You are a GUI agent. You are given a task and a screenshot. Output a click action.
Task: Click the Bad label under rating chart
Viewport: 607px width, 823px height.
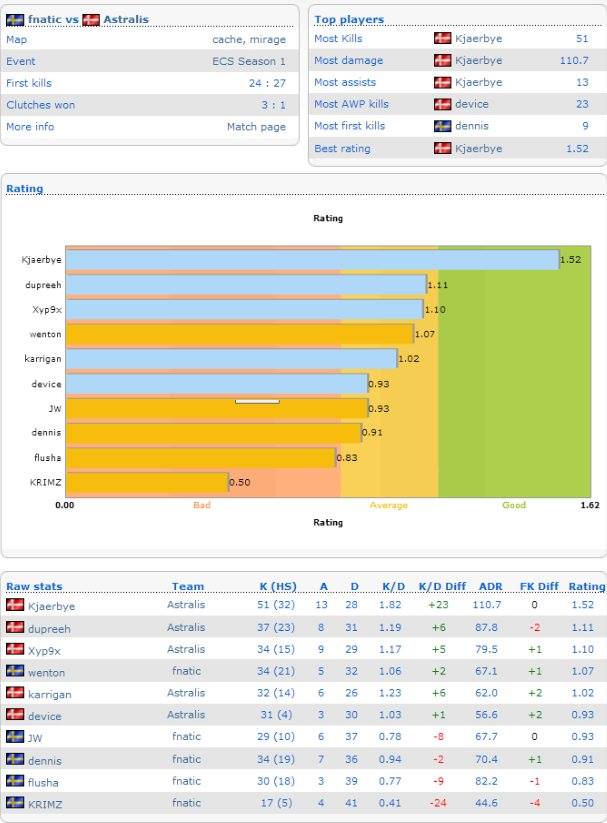pos(202,505)
